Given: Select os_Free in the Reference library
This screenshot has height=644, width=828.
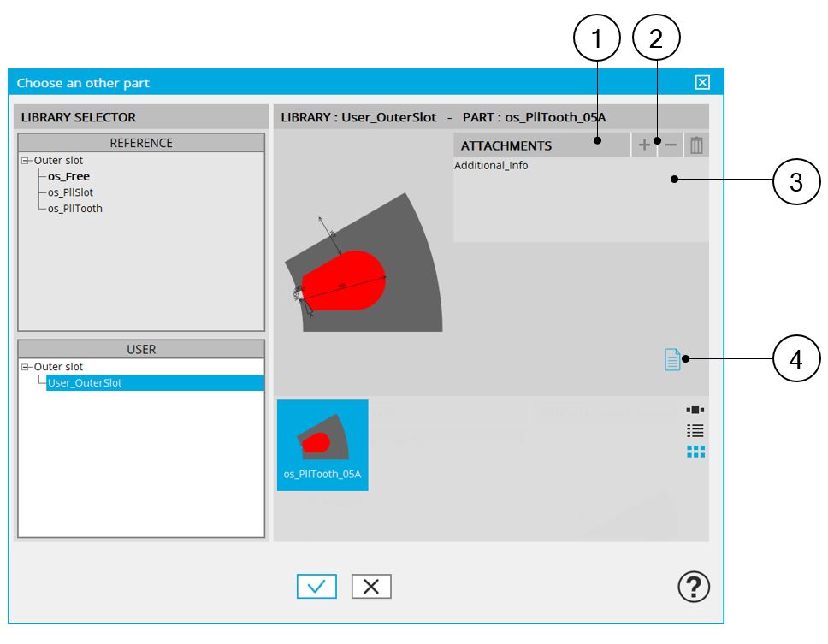Looking at the screenshot, I should click(68, 176).
